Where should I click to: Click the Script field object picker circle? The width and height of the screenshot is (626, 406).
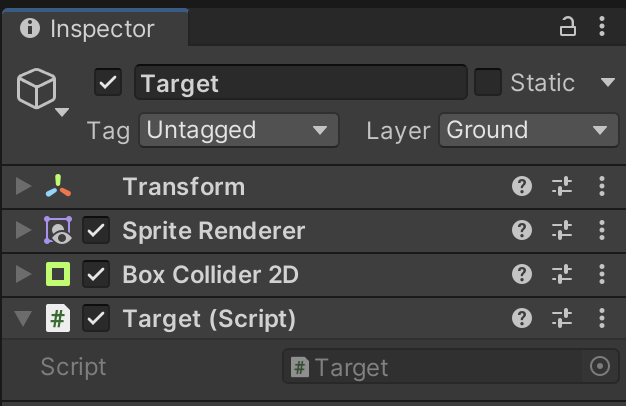pos(600,367)
